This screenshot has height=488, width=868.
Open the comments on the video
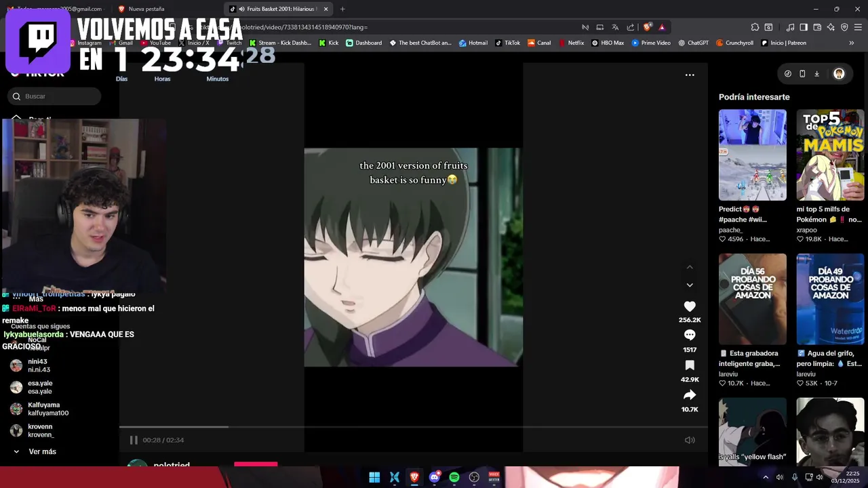point(690,335)
